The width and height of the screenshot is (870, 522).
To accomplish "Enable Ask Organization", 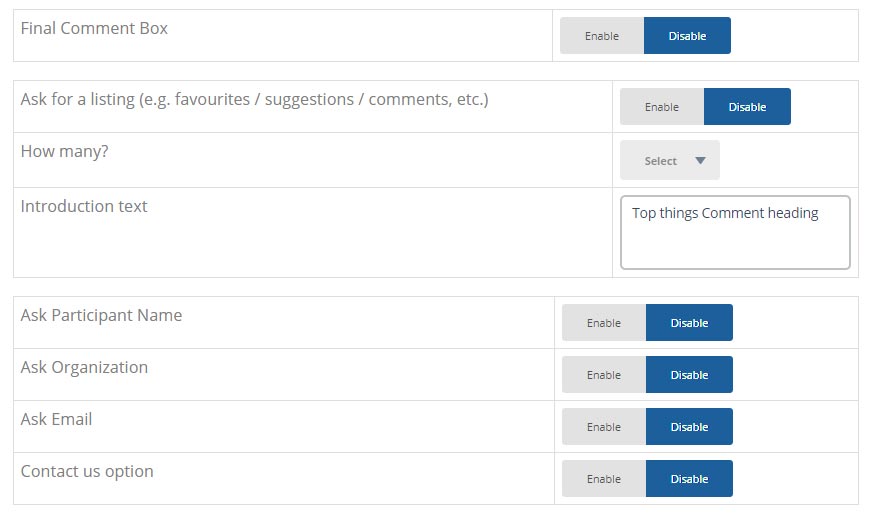I will (604, 374).
